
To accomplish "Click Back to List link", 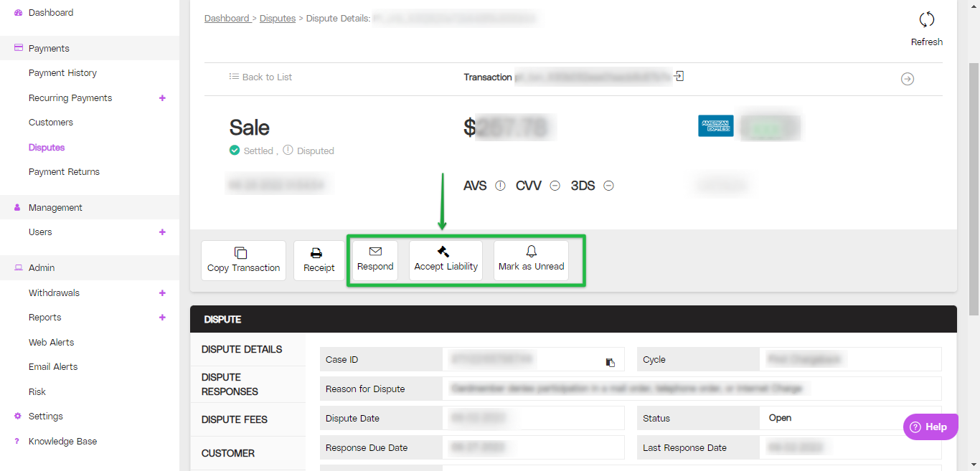I will point(260,77).
